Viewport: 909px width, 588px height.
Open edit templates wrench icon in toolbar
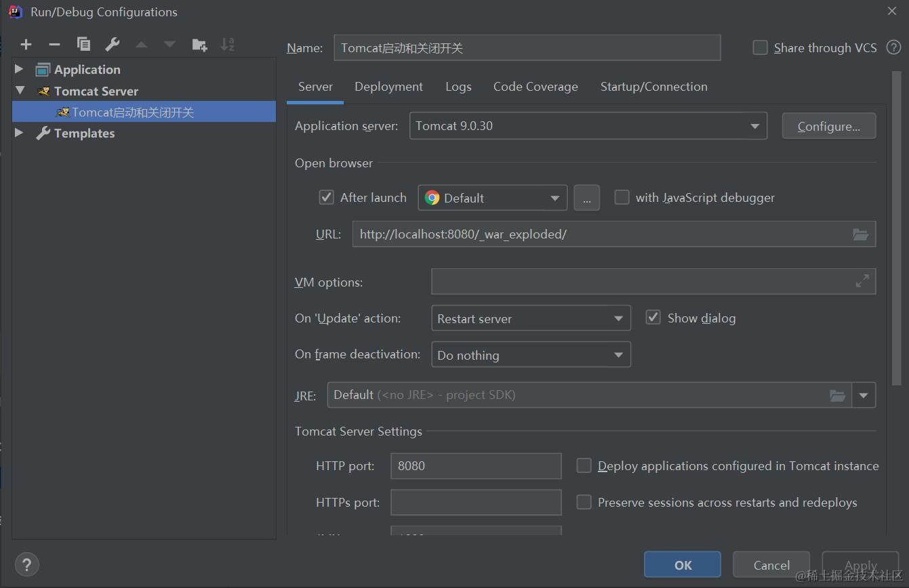[113, 45]
